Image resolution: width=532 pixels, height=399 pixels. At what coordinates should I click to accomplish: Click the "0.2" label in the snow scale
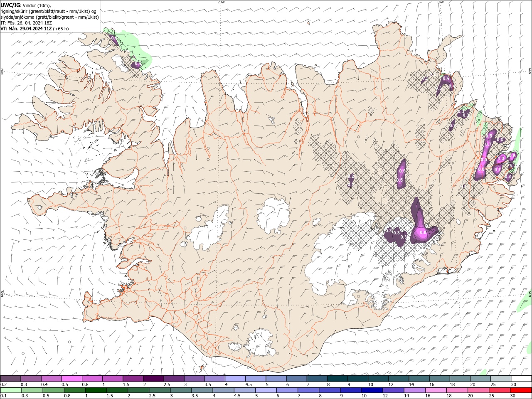tap(4, 384)
